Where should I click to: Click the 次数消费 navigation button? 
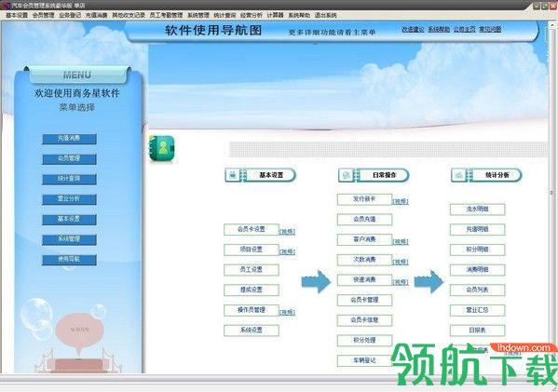pos(364,260)
